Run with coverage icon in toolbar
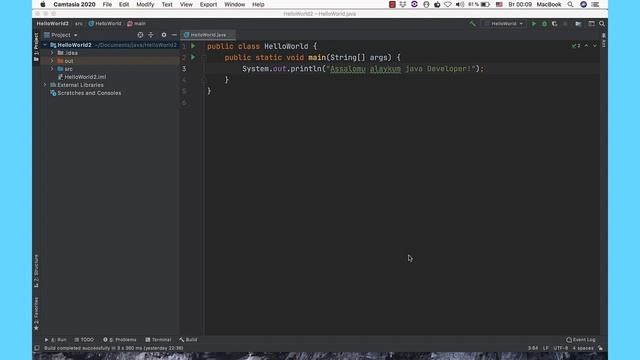 coord(555,24)
